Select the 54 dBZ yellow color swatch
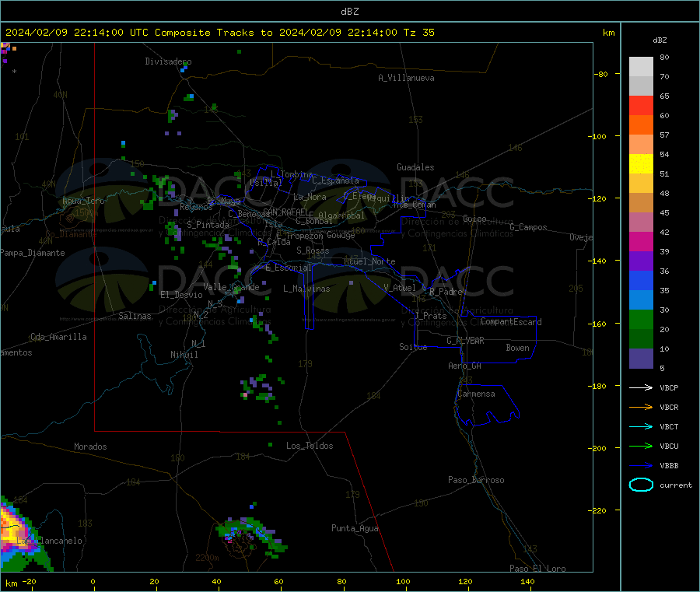Image resolution: width=700 pixels, height=592 pixels. pyautogui.click(x=641, y=164)
